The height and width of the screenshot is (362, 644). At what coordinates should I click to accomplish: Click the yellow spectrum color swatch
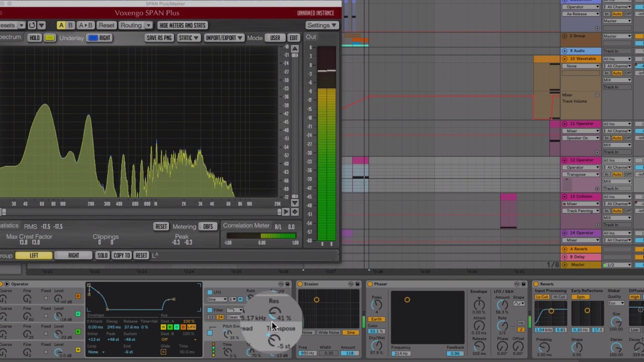click(49, 38)
